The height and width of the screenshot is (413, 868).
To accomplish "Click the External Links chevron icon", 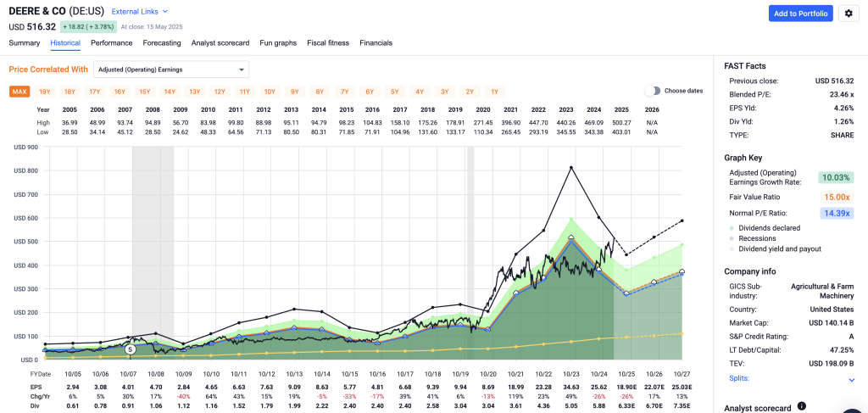I will 165,12.
